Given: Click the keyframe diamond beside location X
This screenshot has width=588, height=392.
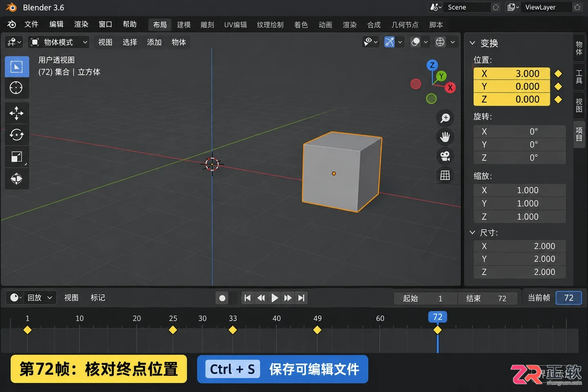Looking at the screenshot, I should tap(558, 73).
